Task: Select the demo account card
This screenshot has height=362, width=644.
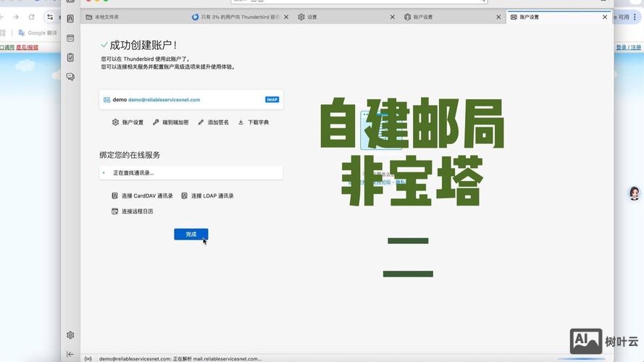Action: [x=191, y=100]
